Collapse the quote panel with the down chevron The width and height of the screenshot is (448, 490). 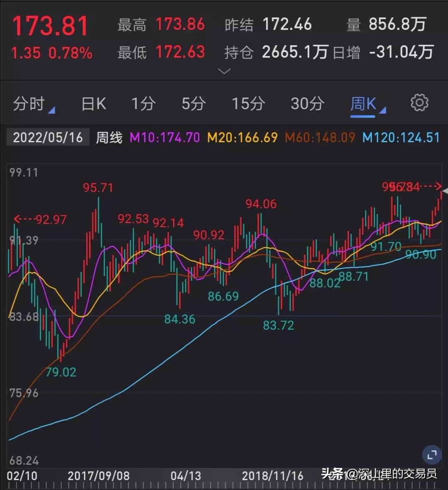click(x=224, y=71)
